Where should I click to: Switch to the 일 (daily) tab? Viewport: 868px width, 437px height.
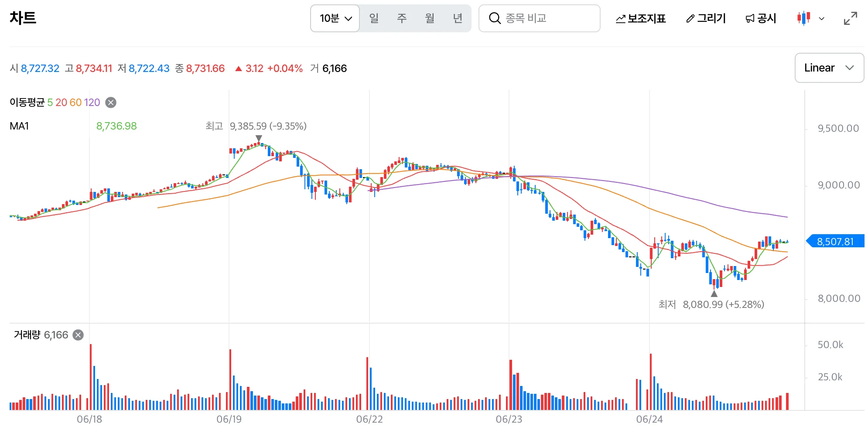tap(374, 18)
